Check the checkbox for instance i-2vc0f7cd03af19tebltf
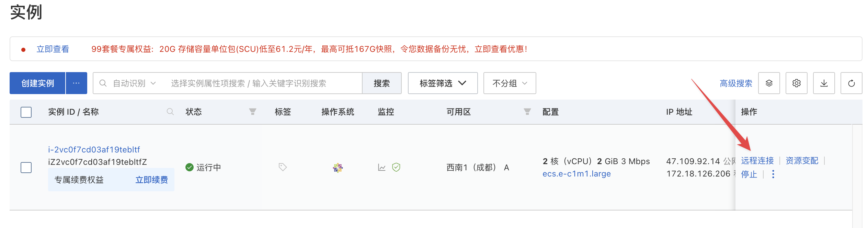 26,167
